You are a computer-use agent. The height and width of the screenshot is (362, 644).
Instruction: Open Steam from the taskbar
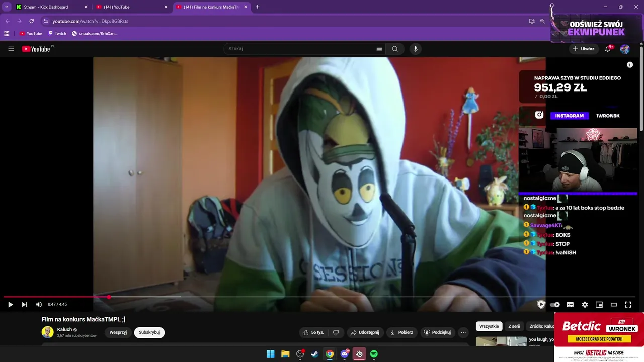[314, 354]
